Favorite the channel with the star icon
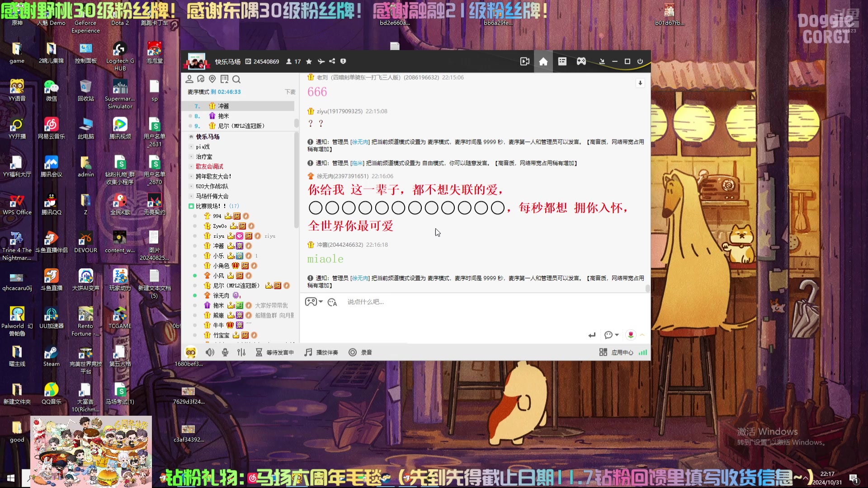The width and height of the screenshot is (868, 488). (x=309, y=61)
